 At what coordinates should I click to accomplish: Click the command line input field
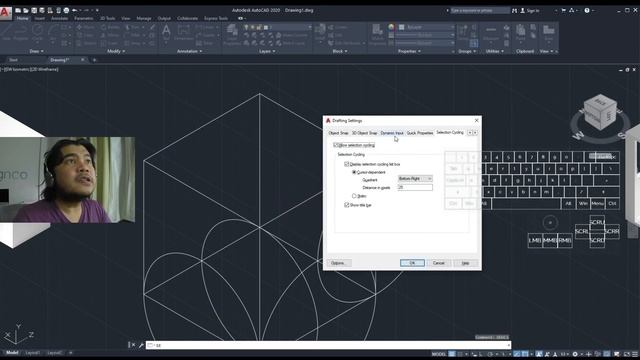pyautogui.click(x=329, y=345)
